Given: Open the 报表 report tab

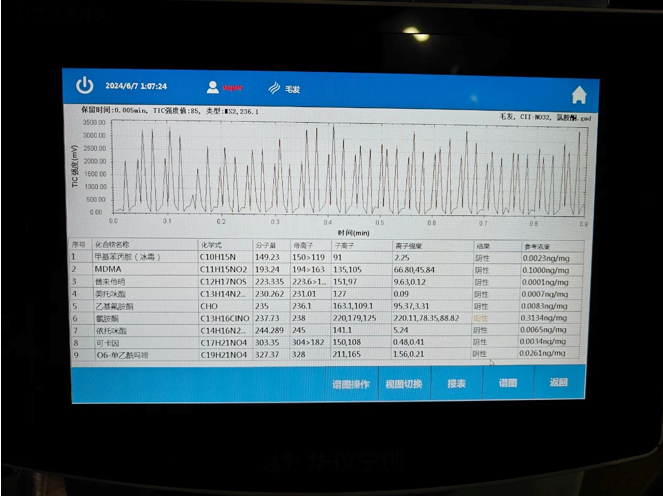Looking at the screenshot, I should coord(456,384).
